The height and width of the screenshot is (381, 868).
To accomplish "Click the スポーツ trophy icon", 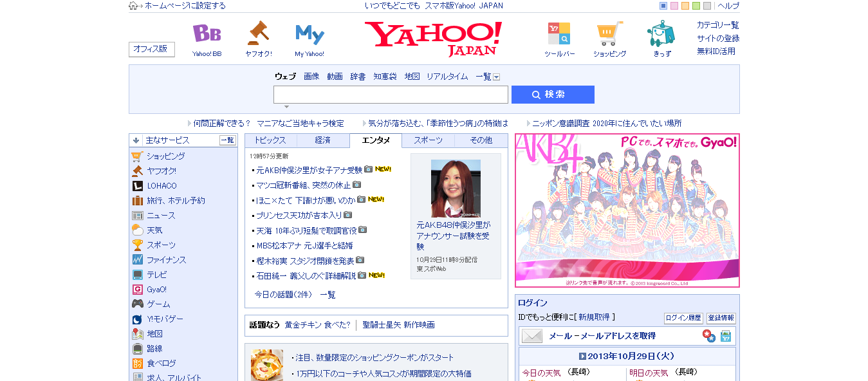I will point(137,245).
